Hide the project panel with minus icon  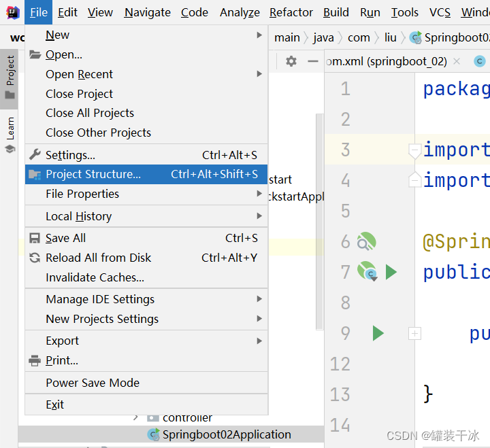[312, 61]
